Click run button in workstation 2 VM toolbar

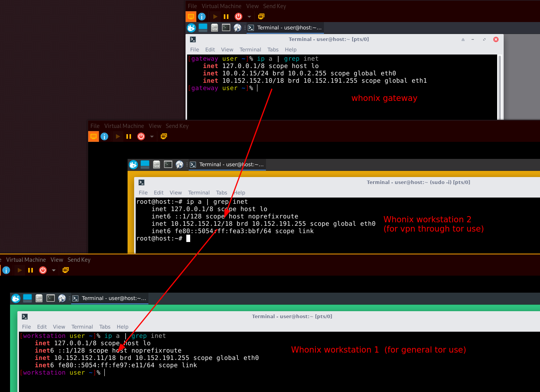coord(118,136)
